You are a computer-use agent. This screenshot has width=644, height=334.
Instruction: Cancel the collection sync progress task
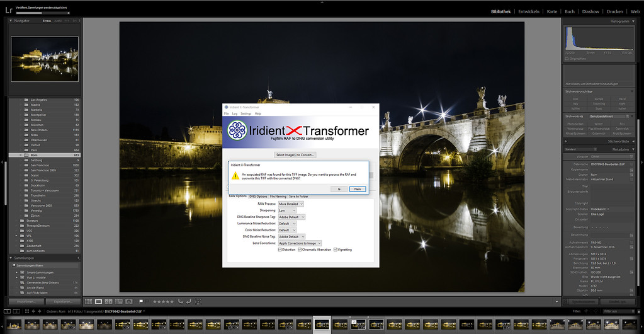(69, 13)
